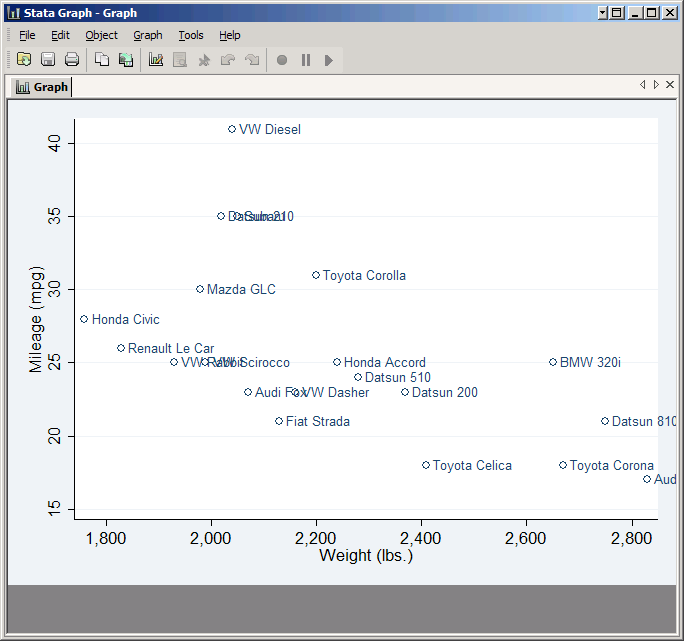
Task: Click the Honda Civic scatter marker
Action: click(85, 319)
